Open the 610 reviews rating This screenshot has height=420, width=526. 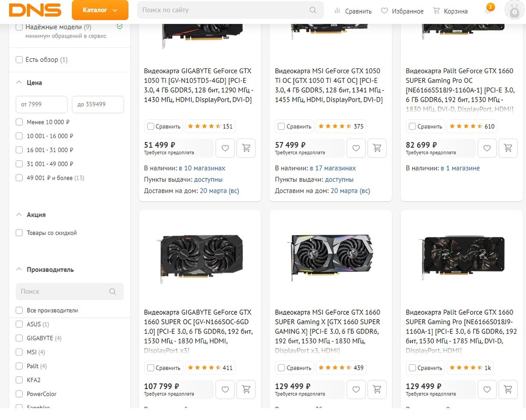[x=472, y=126]
